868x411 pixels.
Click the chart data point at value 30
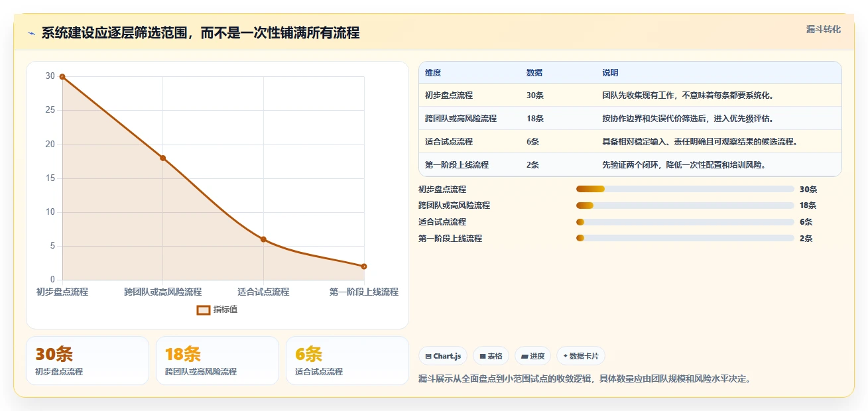point(62,77)
